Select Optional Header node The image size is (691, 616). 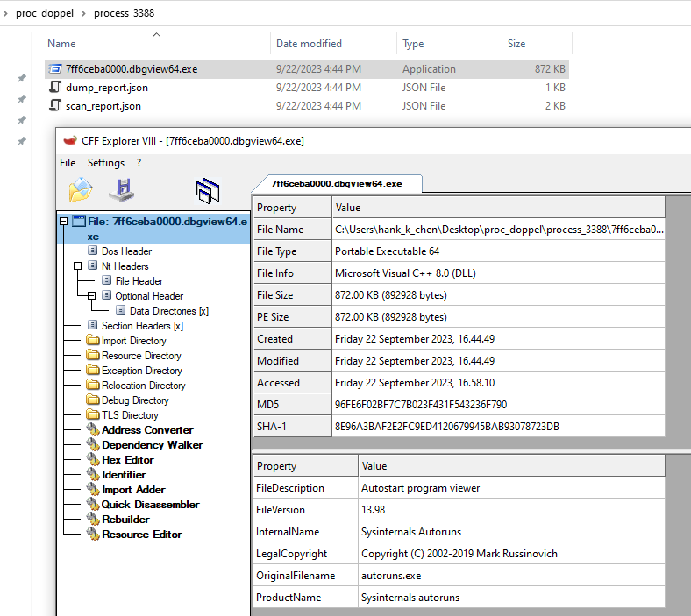pyautogui.click(x=149, y=296)
